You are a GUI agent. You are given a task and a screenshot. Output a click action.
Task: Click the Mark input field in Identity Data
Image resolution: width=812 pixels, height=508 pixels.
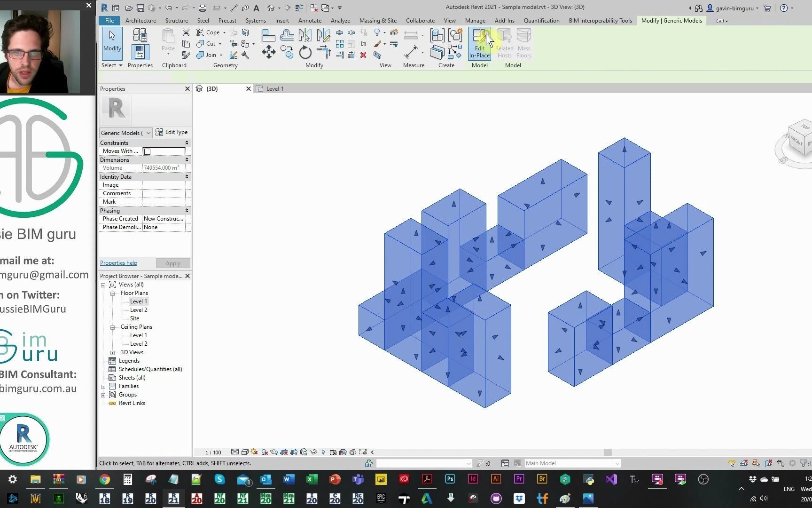coord(162,201)
